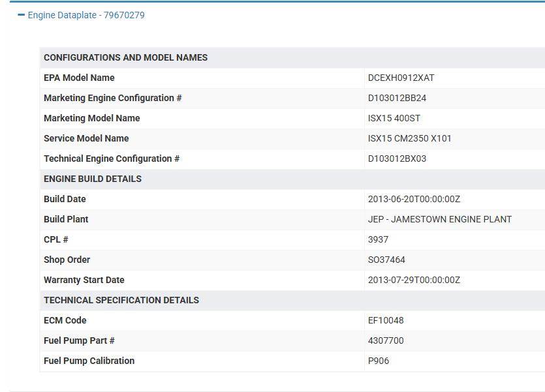Click the Shop Order value SO37464
Screen dimensions: 545x392
[x=386, y=260]
